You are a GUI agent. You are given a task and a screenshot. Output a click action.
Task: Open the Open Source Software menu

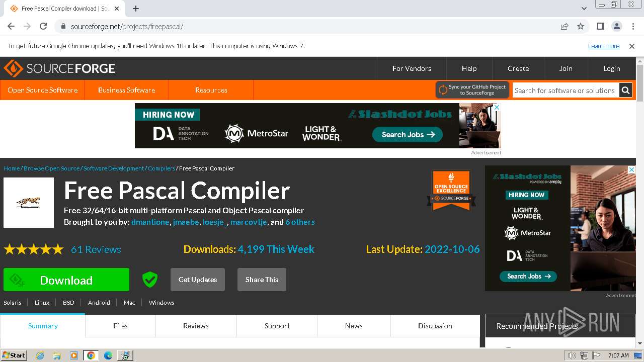click(x=42, y=90)
